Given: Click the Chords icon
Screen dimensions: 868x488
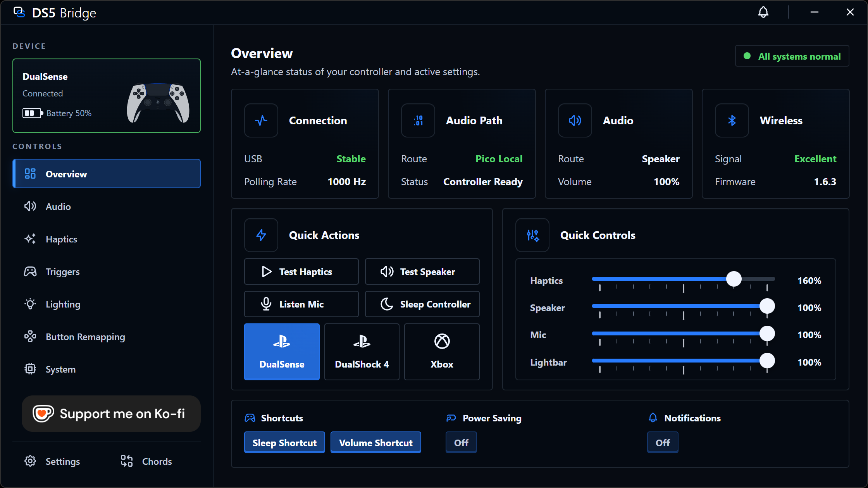Looking at the screenshot, I should point(127,461).
